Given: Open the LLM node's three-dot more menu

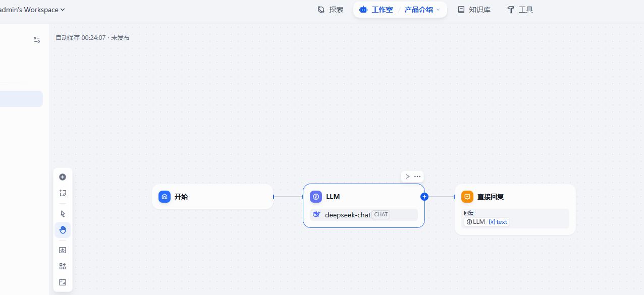Looking at the screenshot, I should click(417, 176).
